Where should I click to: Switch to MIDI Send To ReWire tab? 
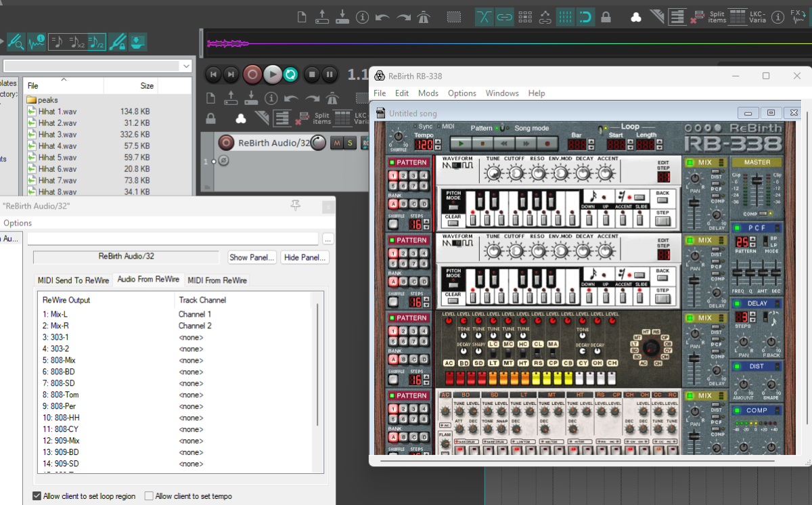click(73, 280)
